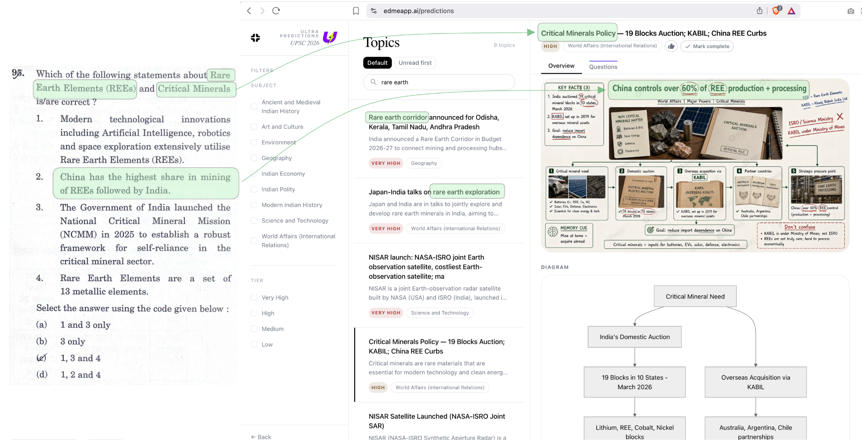The height and width of the screenshot is (440, 868).
Task: Toggle Environment subject checkbox
Action: tap(254, 142)
